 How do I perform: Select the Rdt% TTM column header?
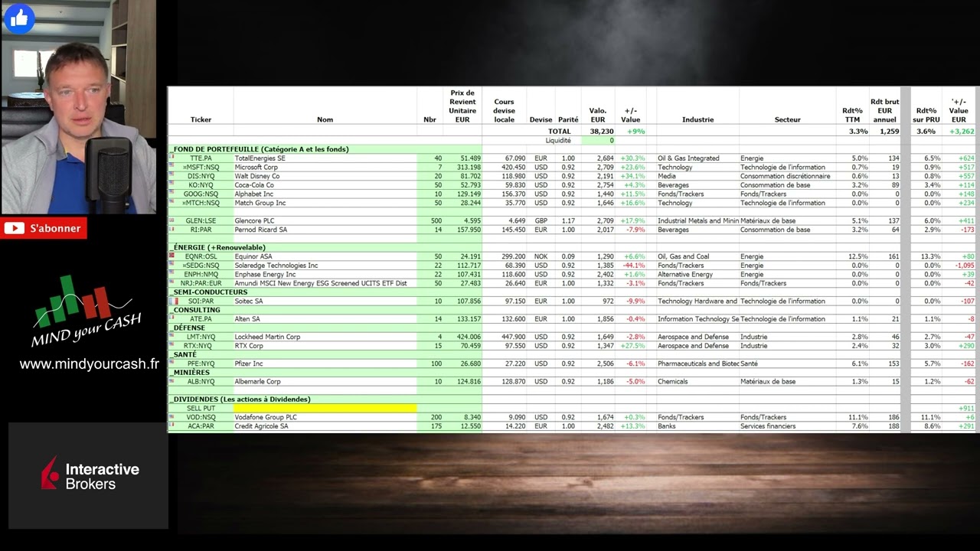click(x=852, y=115)
